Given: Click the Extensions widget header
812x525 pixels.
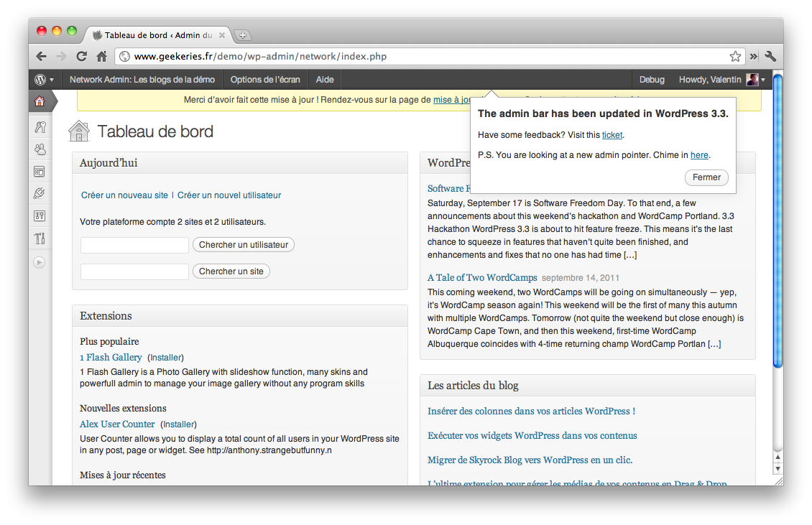Looking at the screenshot, I should pos(240,316).
